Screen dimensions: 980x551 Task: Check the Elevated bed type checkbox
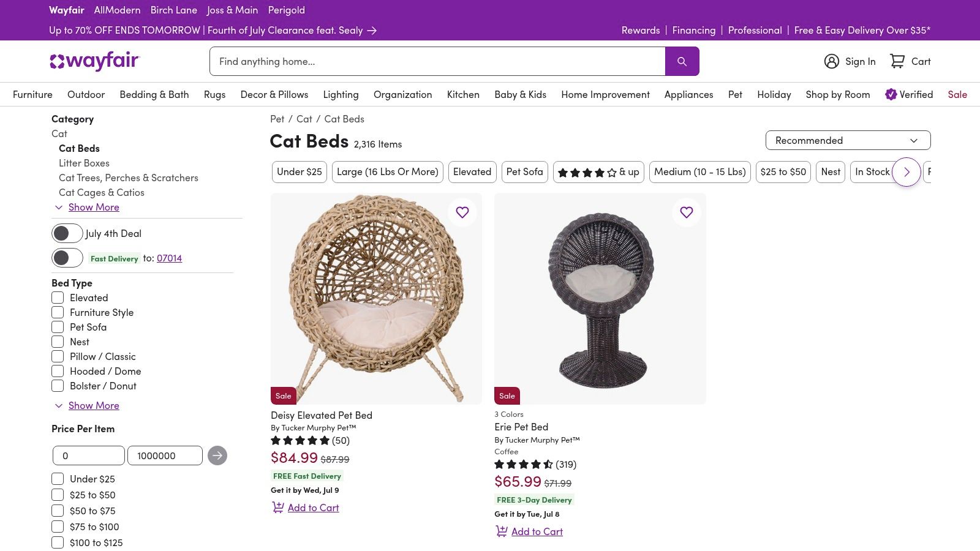tap(58, 298)
